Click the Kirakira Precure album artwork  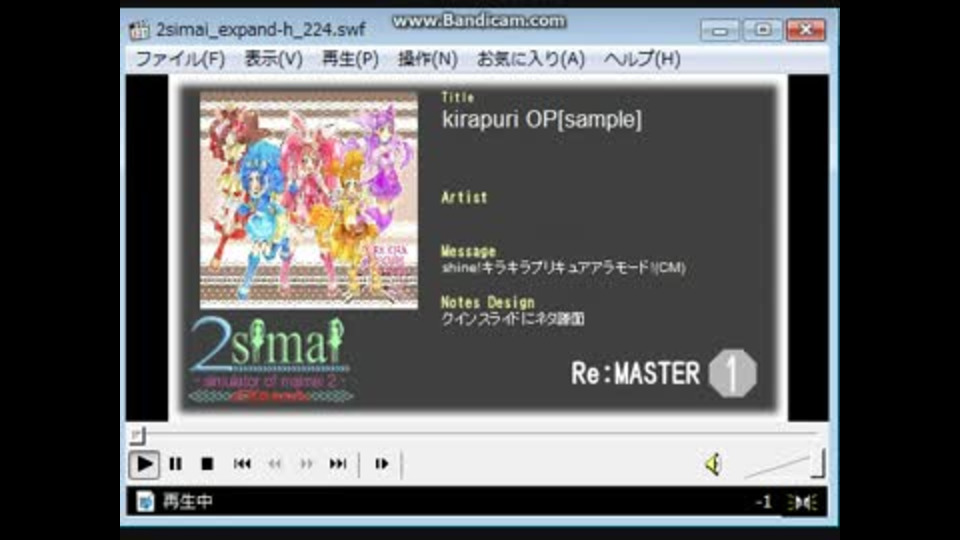pyautogui.click(x=309, y=200)
